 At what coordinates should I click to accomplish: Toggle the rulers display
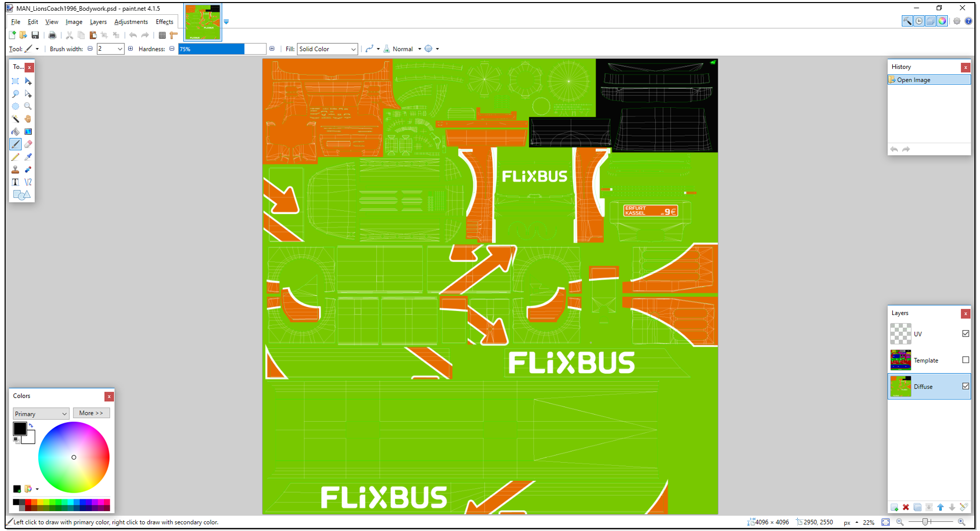tap(174, 35)
